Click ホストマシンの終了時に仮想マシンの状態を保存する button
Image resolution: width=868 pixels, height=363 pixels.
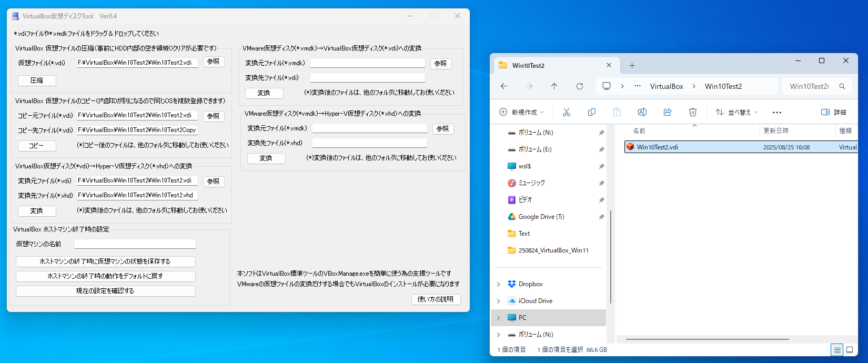tap(105, 261)
